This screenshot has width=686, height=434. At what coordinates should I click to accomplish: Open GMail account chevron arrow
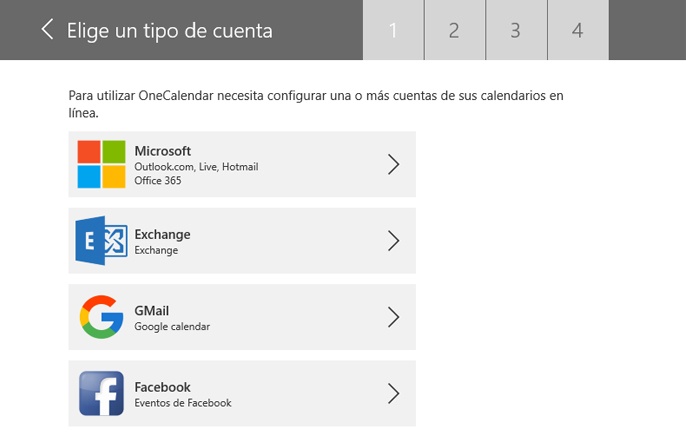pos(393,317)
